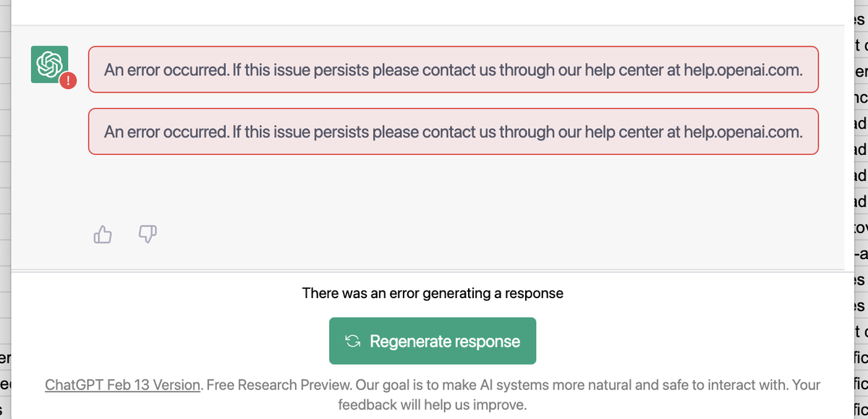The height and width of the screenshot is (419, 868).
Task: Click "help.openai.com" in the first error message
Action: point(743,70)
